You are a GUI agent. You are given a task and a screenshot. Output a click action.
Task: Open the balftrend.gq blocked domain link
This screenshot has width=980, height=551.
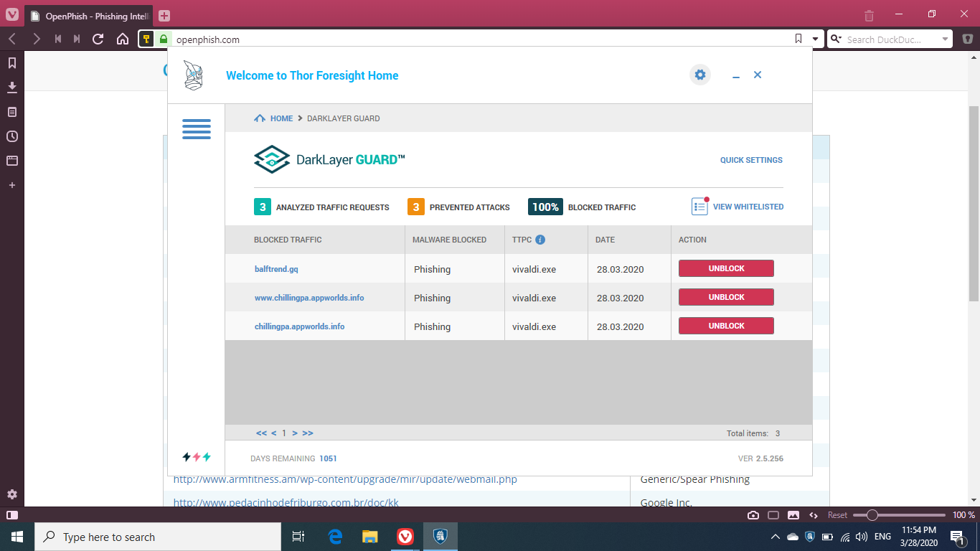276,269
